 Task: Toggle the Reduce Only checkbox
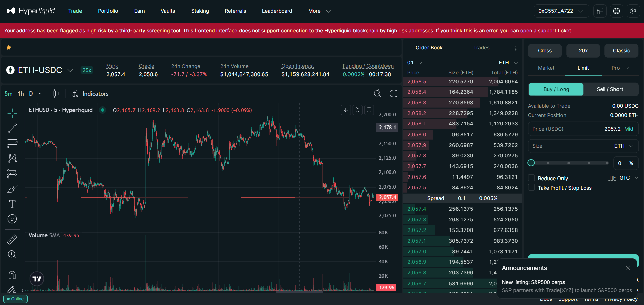(531, 178)
